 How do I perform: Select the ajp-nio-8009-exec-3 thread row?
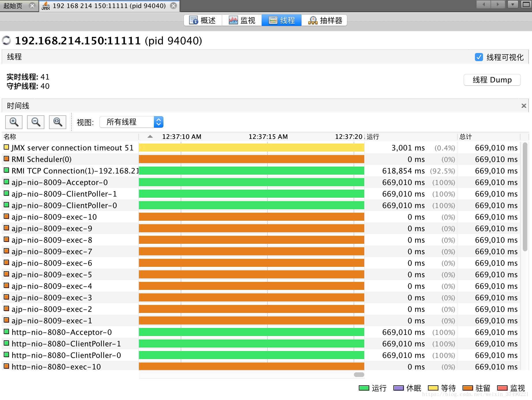tap(261, 297)
